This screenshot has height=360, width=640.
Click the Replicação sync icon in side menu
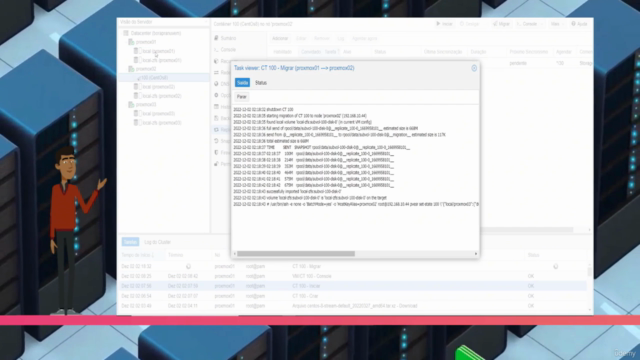pyautogui.click(x=216, y=130)
